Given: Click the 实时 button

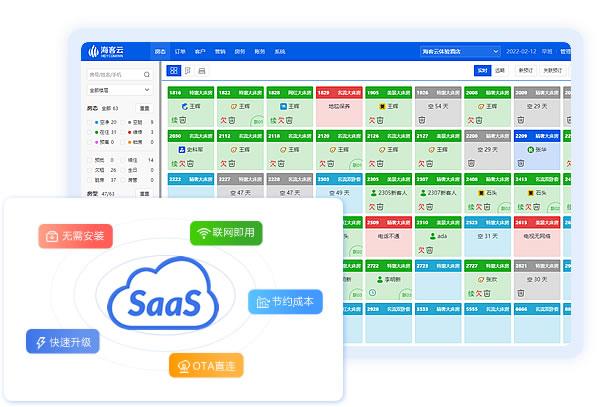Looking at the screenshot, I should pyautogui.click(x=481, y=71).
